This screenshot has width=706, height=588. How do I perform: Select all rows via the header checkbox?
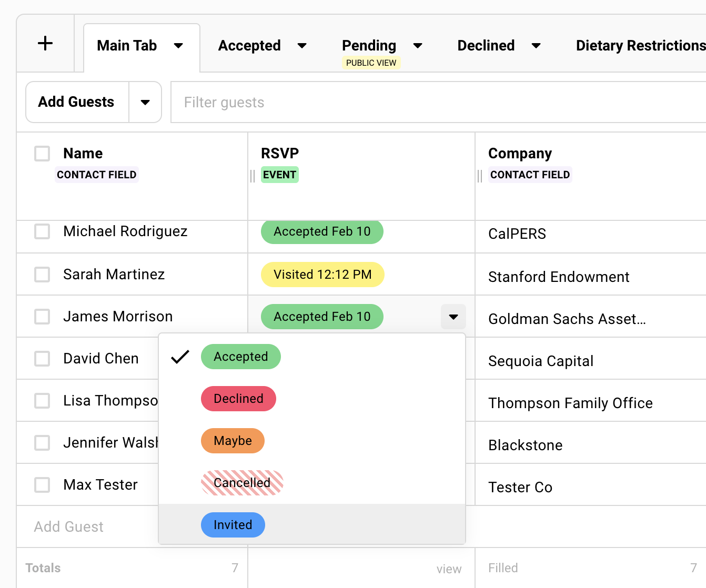pos(42,153)
